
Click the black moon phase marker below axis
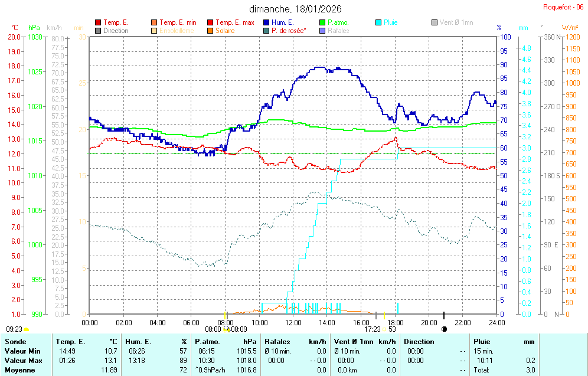click(x=444, y=329)
